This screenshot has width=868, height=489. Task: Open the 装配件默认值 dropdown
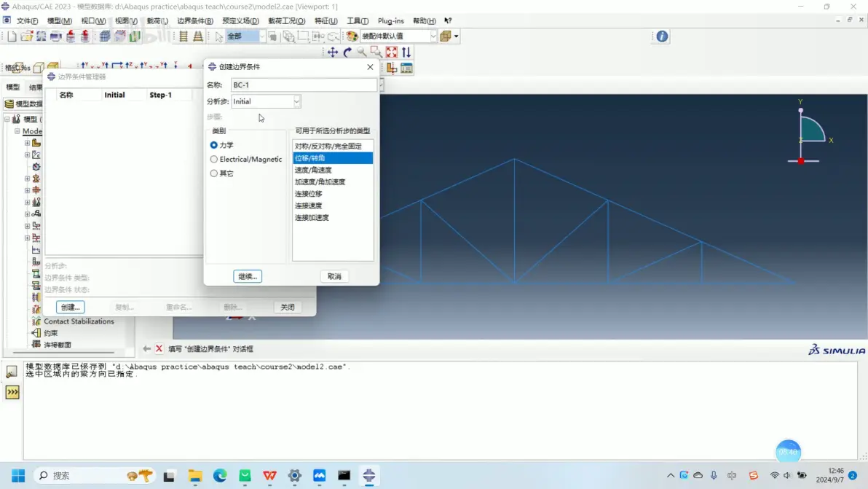tap(398, 36)
